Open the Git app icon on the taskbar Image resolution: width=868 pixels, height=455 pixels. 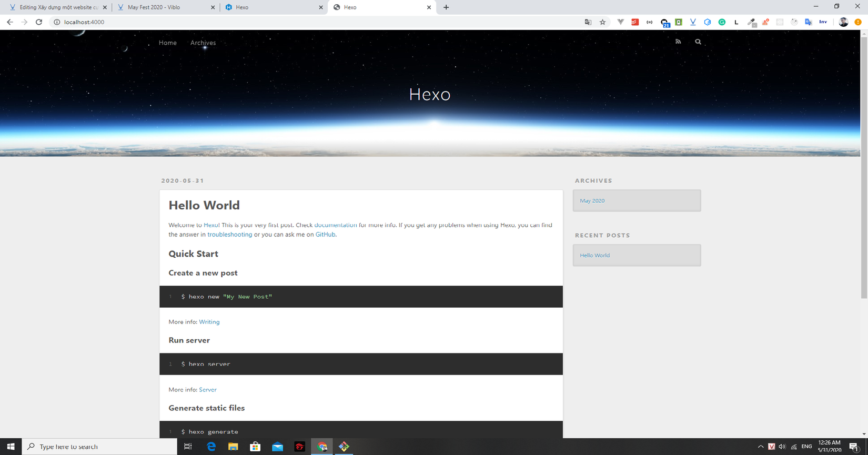point(344,447)
